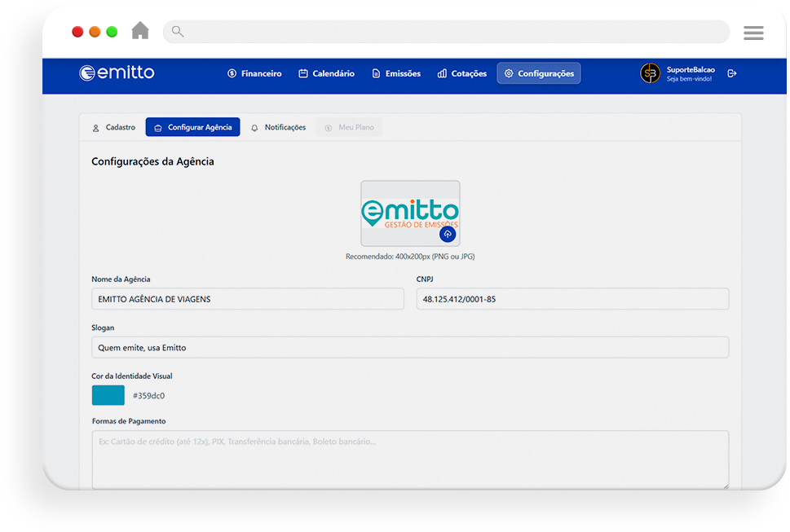The image size is (790, 532).
Task: Click the Emitto logo in header
Action: pyautogui.click(x=117, y=73)
